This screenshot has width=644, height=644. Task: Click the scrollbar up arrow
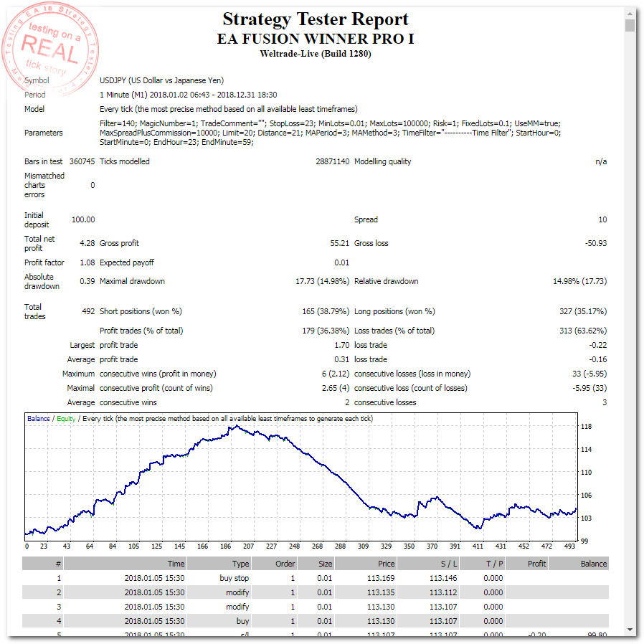pyautogui.click(x=630, y=14)
